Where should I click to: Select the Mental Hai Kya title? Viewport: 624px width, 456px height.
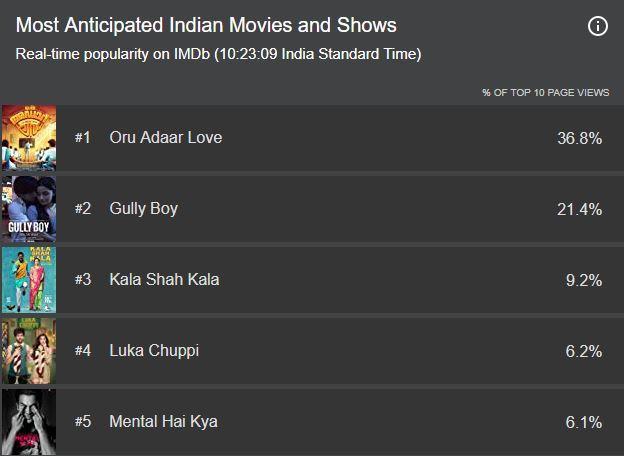(x=164, y=422)
